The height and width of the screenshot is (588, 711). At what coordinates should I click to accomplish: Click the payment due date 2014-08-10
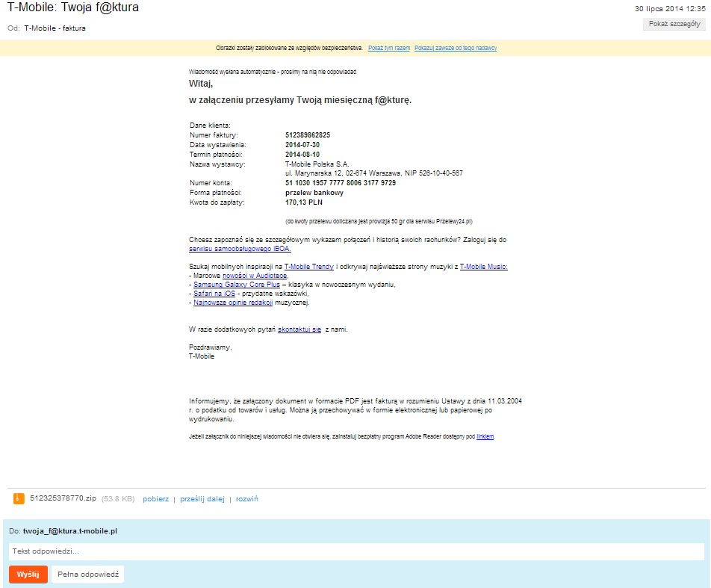coord(302,155)
